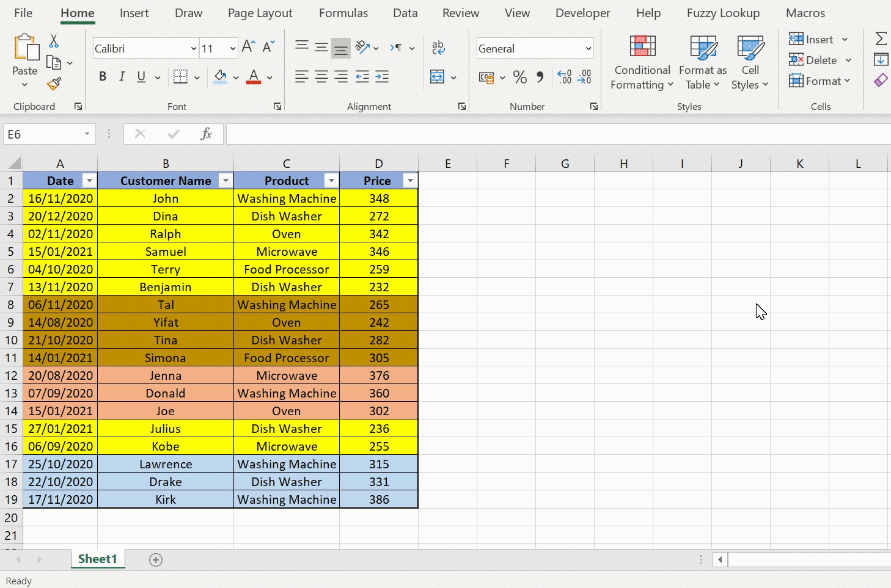Toggle Italic formatting

tap(122, 77)
